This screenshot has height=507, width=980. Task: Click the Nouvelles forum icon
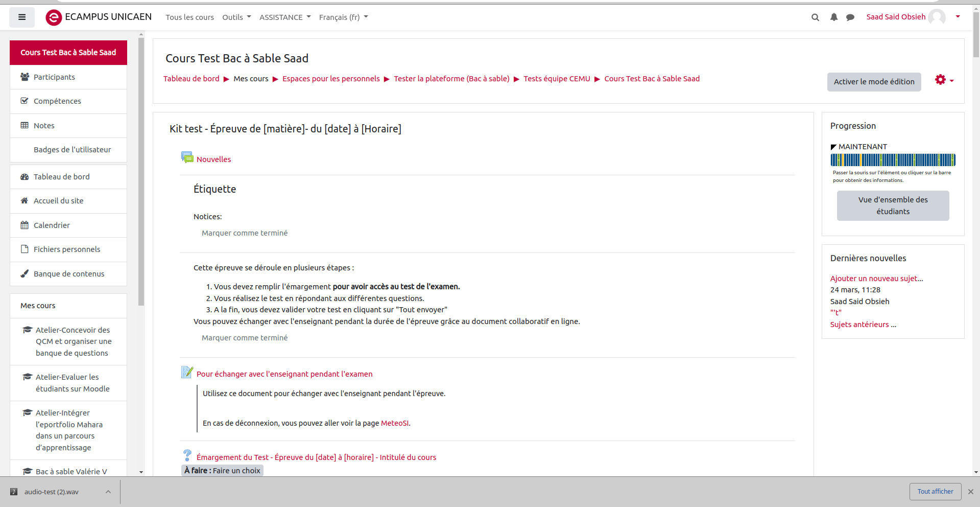187,158
